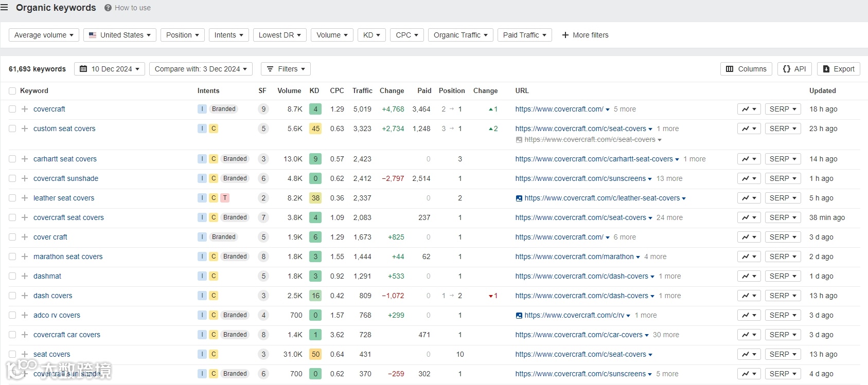Open the SERP dropdown for covercraft

tap(783, 109)
